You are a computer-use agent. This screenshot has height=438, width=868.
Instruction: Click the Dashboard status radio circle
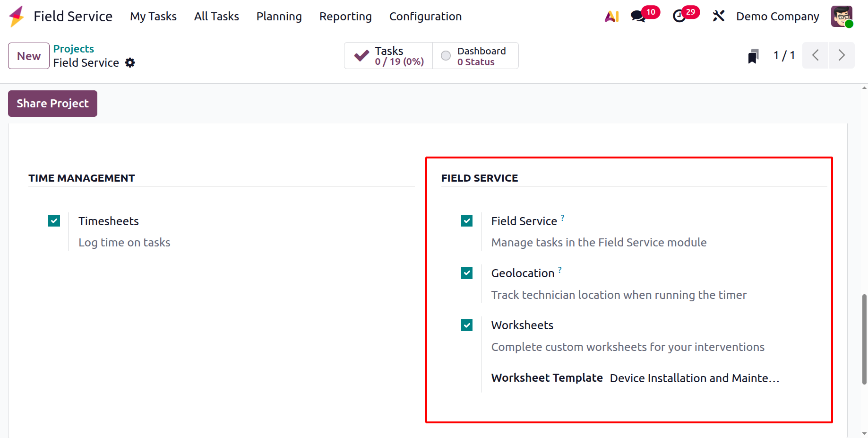point(446,56)
